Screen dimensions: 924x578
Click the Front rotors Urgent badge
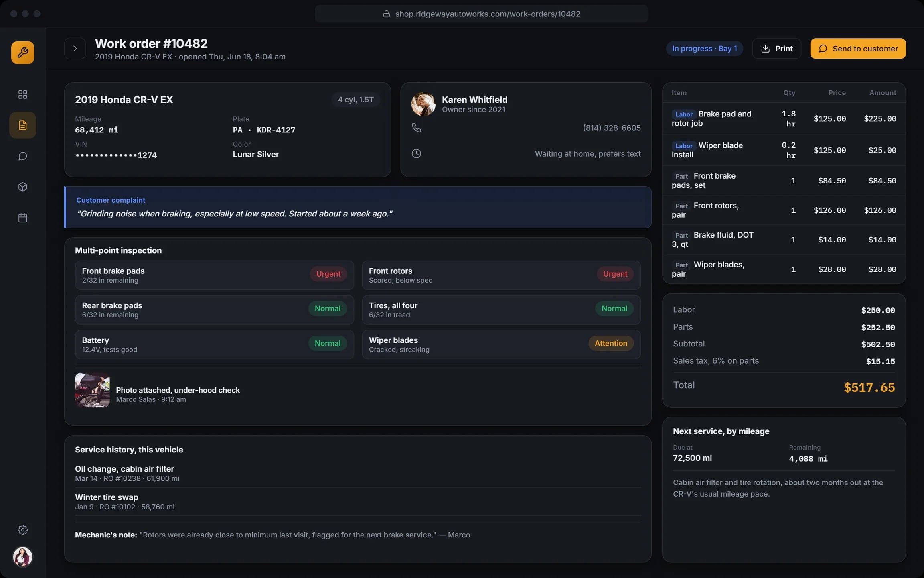click(615, 274)
